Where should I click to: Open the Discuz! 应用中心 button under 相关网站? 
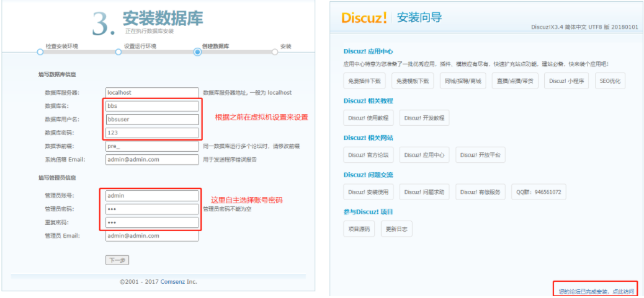[424, 155]
